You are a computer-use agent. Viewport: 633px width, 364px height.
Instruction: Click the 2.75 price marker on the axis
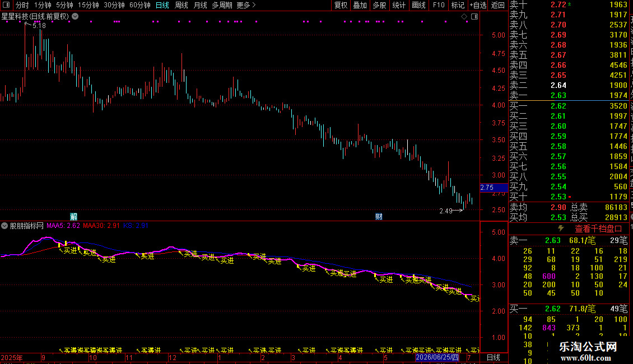[x=494, y=187]
